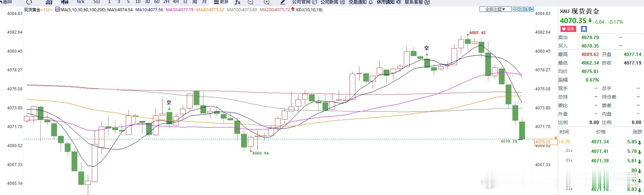This screenshot has height=195, width=644.
Task: Click the 10:35 trade row time
Action: 564,142
